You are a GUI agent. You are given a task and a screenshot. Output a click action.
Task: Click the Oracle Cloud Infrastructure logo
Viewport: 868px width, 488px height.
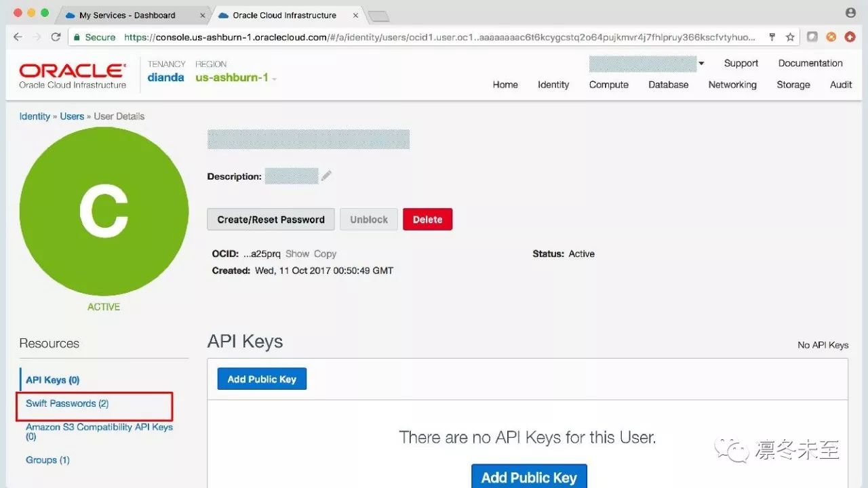pyautogui.click(x=73, y=76)
